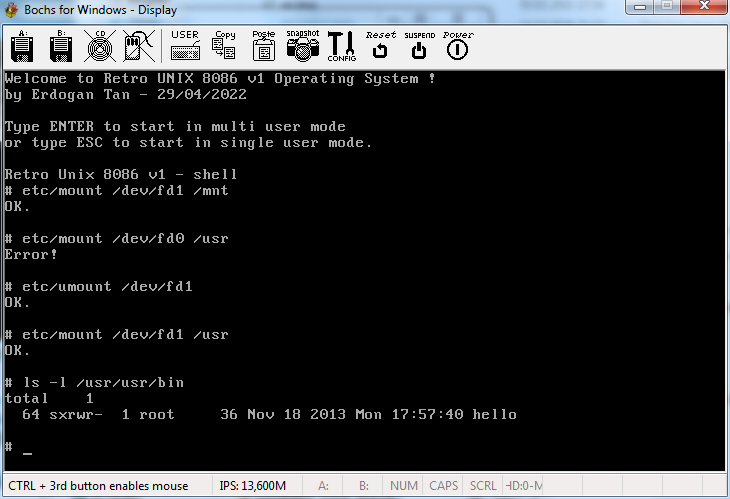Image resolution: width=730 pixels, height=499 pixels.
Task: Click the NUM lock indicator in status bar
Action: click(x=404, y=486)
